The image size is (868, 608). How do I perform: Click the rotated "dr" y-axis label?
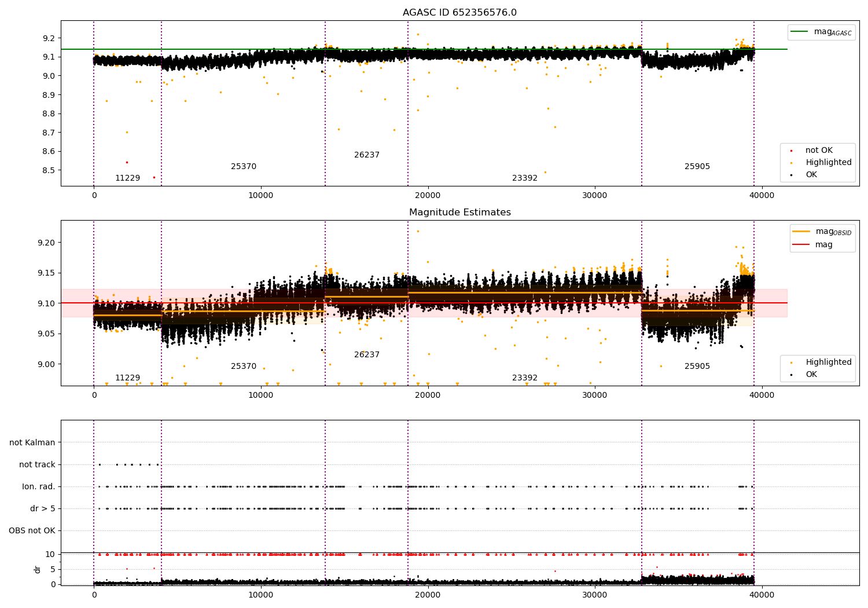pyautogui.click(x=38, y=569)
